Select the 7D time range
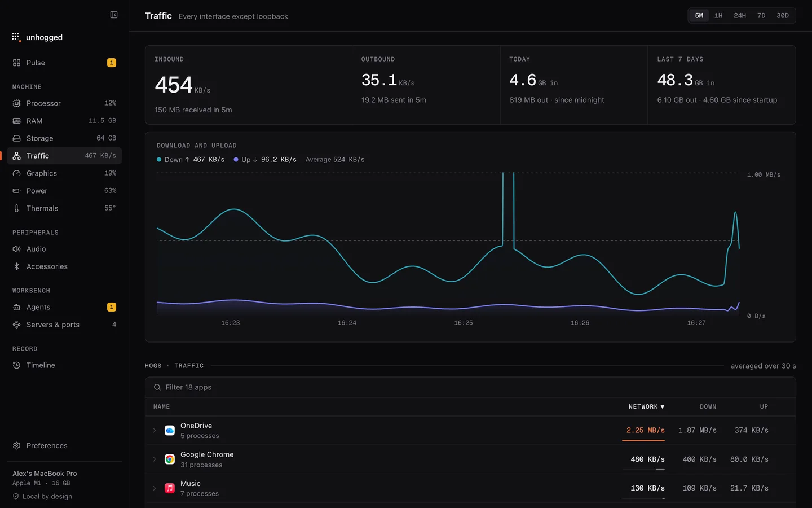Screen dimensions: 812x508 (761, 16)
